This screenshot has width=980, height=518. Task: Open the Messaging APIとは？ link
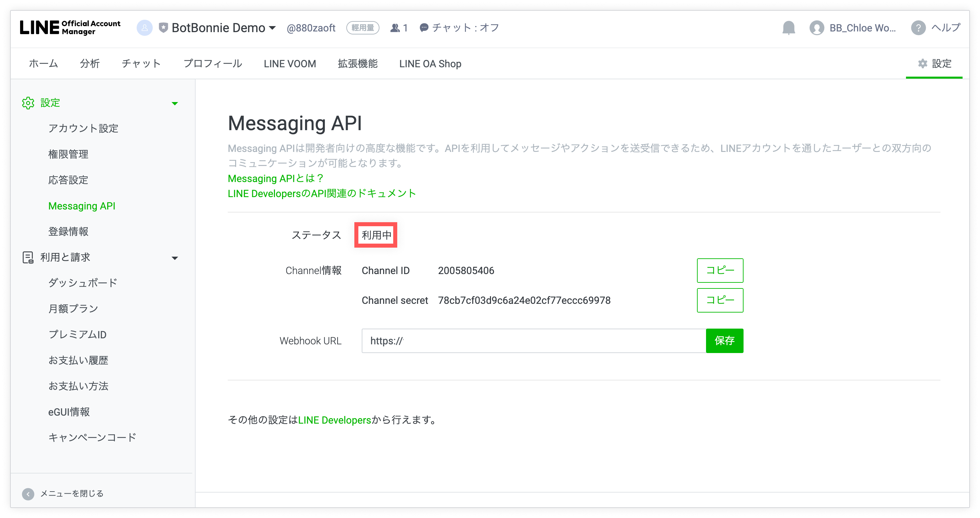pyautogui.click(x=276, y=178)
